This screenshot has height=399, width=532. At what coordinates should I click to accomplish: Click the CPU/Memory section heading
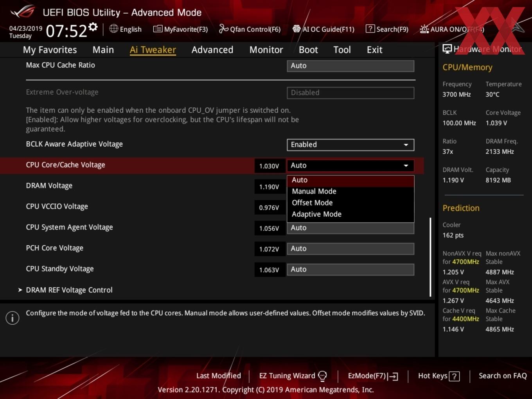pyautogui.click(x=467, y=67)
